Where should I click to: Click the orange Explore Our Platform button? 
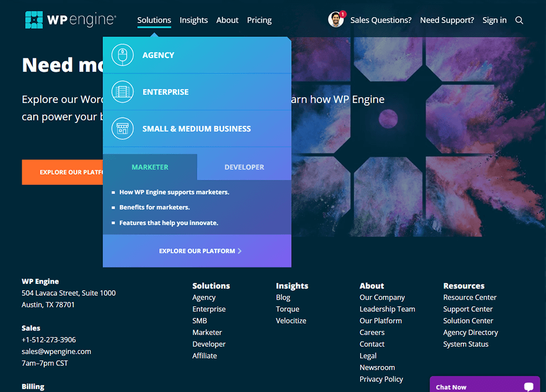coord(63,172)
